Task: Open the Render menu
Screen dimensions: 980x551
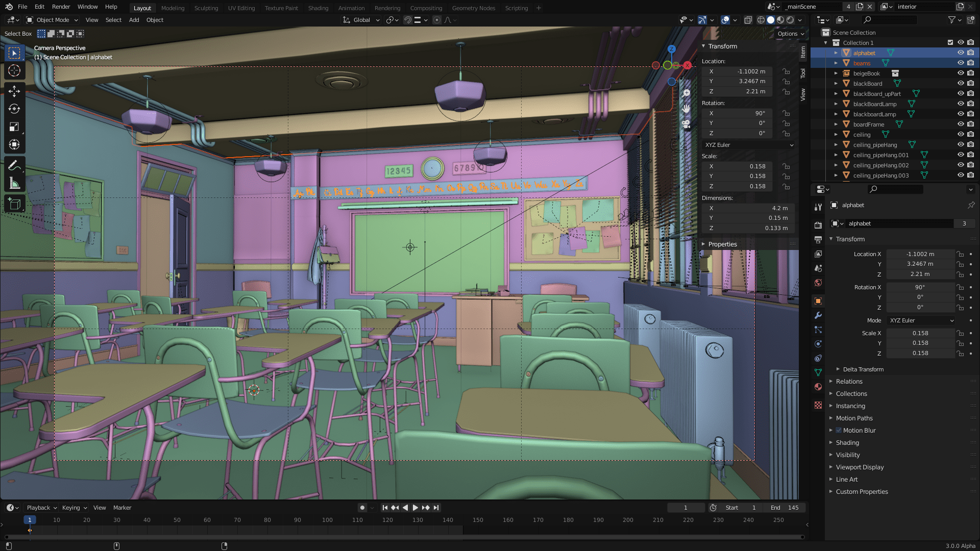Action: pos(61,7)
